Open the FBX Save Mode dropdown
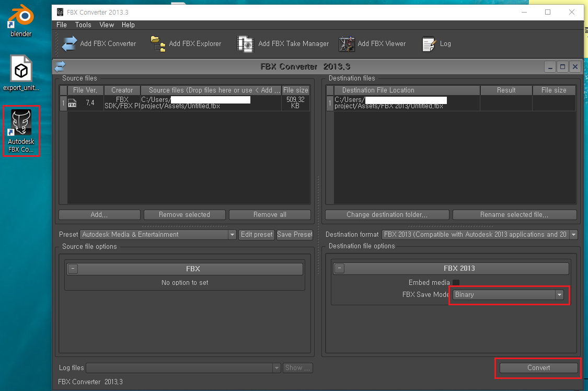Image resolution: width=588 pixels, height=391 pixels. (x=509, y=295)
